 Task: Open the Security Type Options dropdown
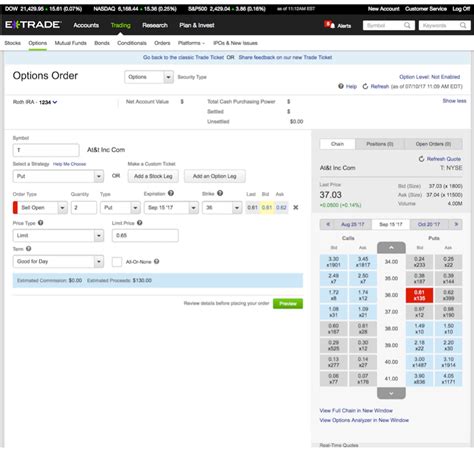pos(149,77)
